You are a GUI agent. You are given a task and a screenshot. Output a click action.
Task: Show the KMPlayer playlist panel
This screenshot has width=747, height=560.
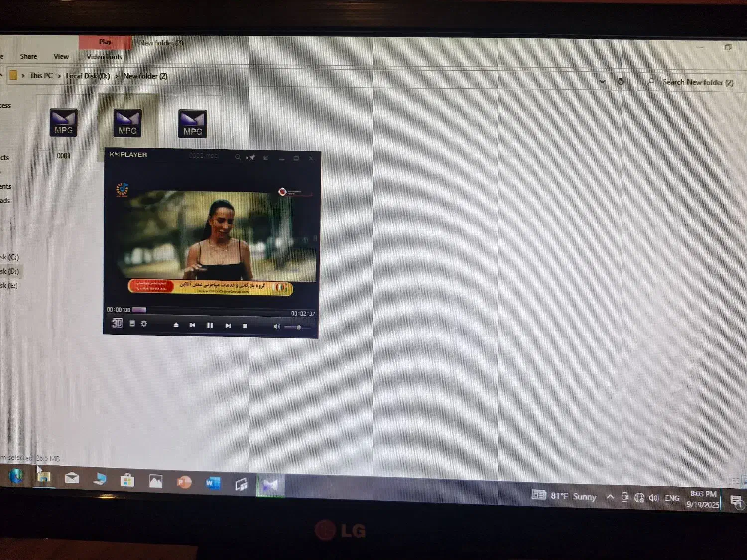(132, 324)
